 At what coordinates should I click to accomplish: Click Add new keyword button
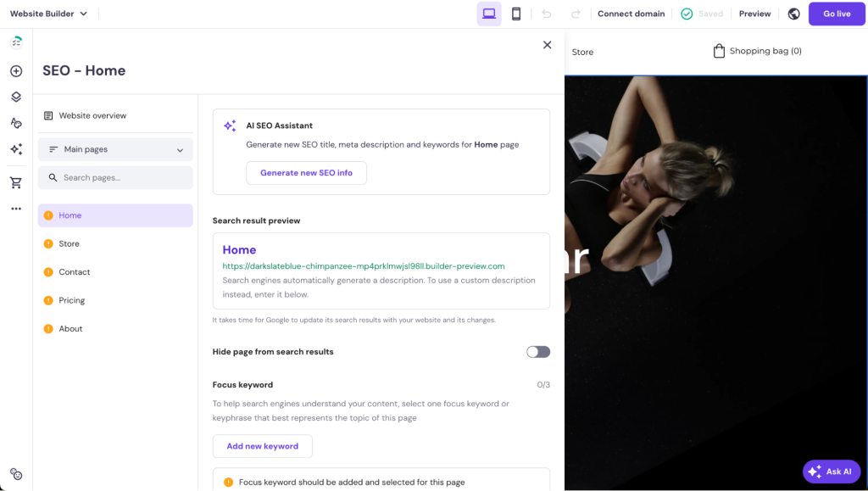pyautogui.click(x=263, y=446)
